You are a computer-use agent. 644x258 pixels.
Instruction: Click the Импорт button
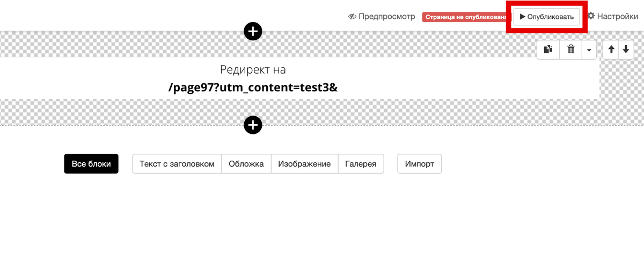click(x=420, y=164)
